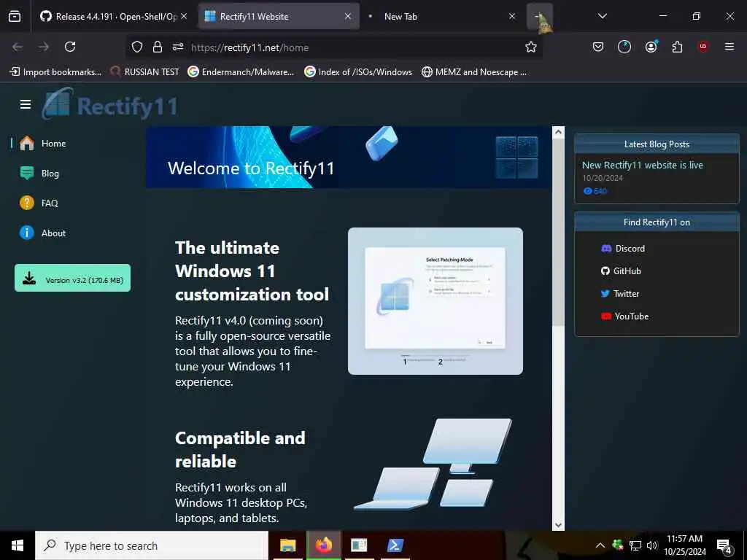747x560 pixels.
Task: Open the Rectify11 Discord link
Action: pos(623,248)
